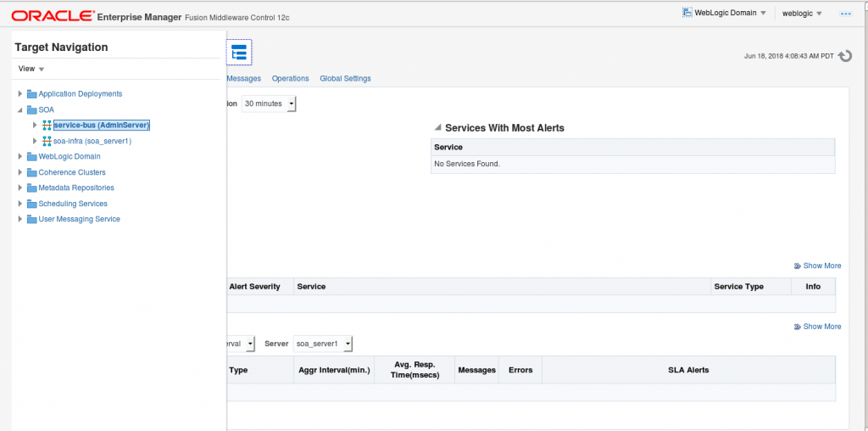The width and height of the screenshot is (868, 431).
Task: Toggle the target navigation tree button
Action: [x=239, y=53]
